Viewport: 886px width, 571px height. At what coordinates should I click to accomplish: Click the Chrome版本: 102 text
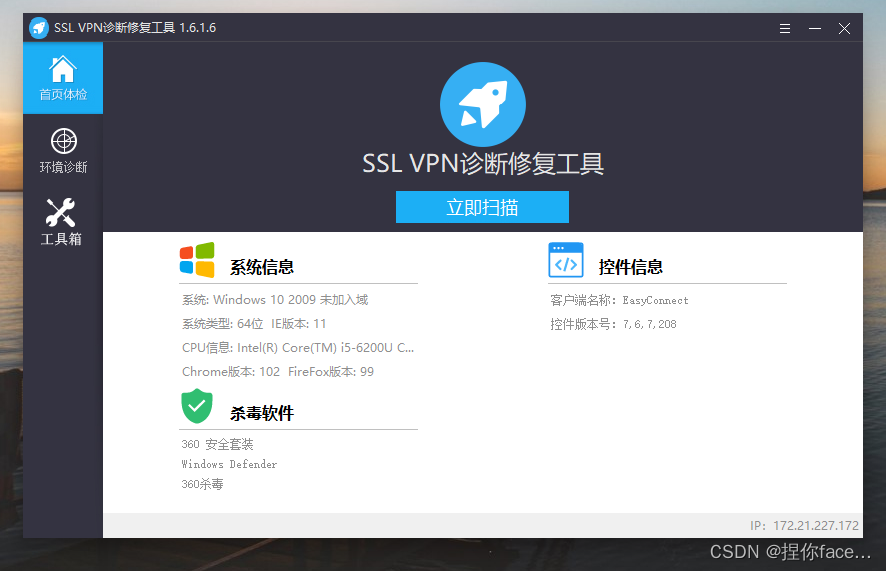231,372
